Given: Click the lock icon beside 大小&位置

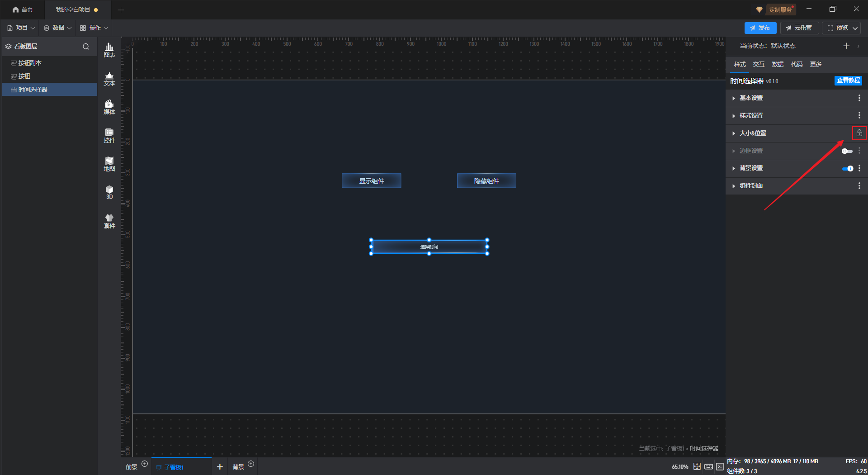Looking at the screenshot, I should click(859, 133).
